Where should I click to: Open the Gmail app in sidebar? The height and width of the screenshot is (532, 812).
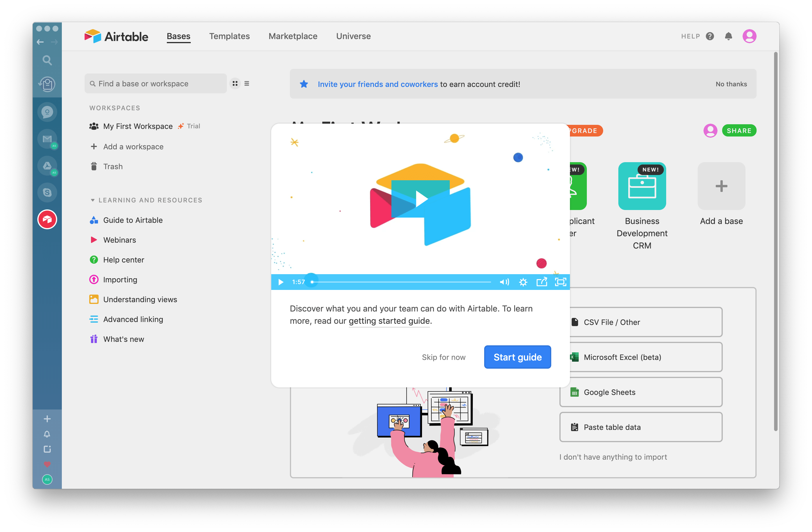pos(47,139)
